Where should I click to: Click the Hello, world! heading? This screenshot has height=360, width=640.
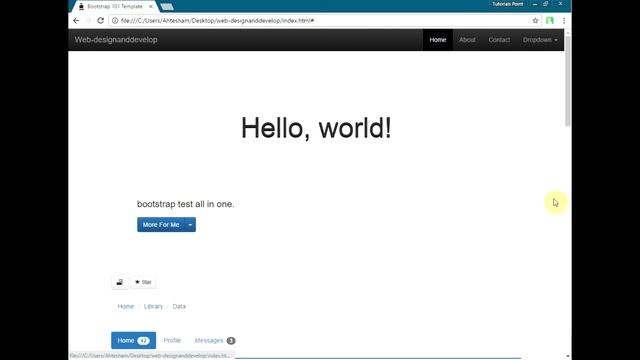pos(316,128)
